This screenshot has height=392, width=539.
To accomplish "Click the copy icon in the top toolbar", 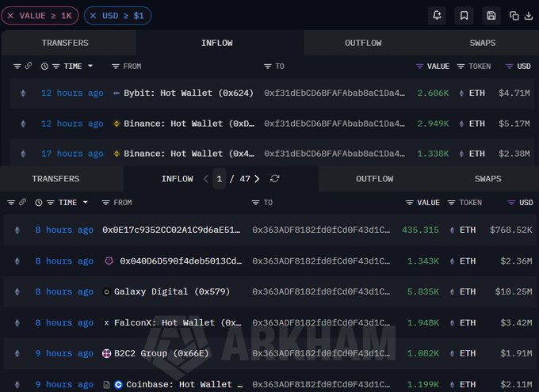I will click(514, 16).
